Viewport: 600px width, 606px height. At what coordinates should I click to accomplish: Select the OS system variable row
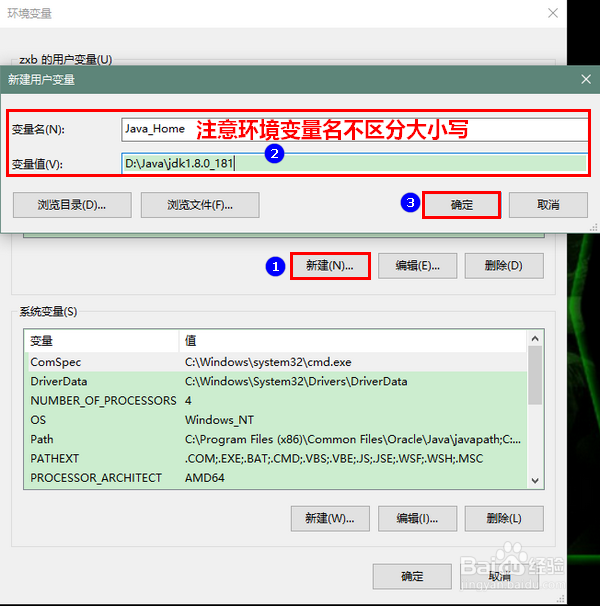click(x=276, y=420)
